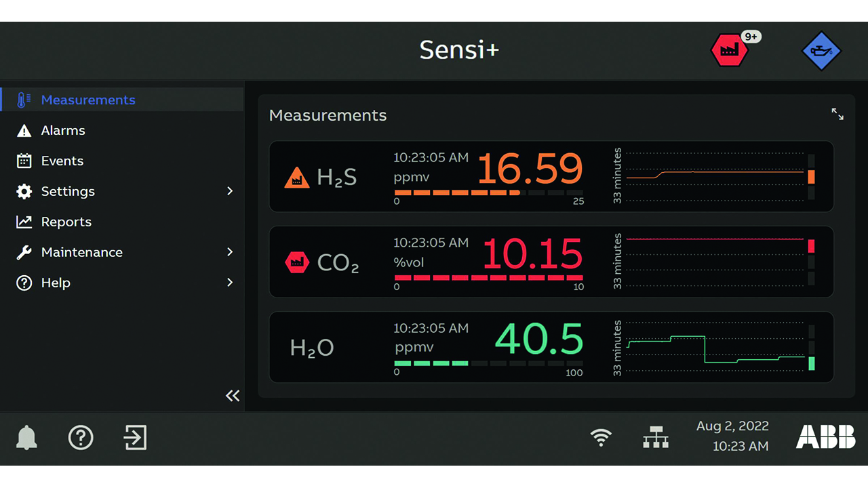
Task: Click the CO2 red range bar
Action: [488, 278]
